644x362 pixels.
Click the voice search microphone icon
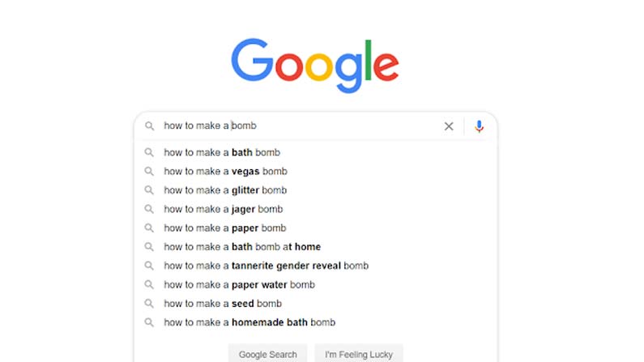point(479,126)
